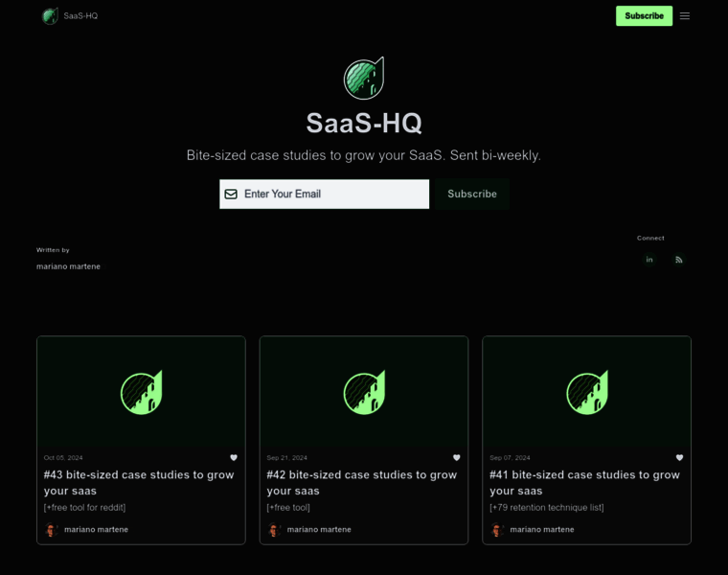
Task: Open the thumbnail of post #42
Action: click(x=364, y=392)
